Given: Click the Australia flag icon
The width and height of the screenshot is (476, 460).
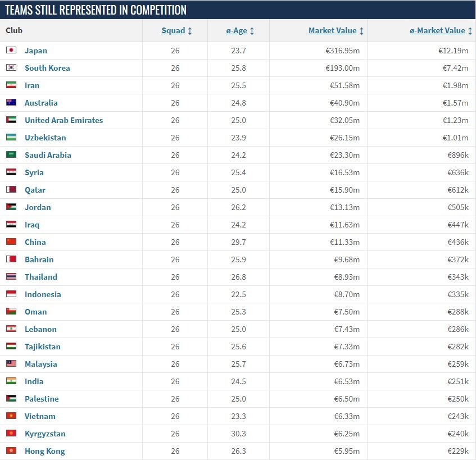Looking at the screenshot, I should pyautogui.click(x=11, y=102).
